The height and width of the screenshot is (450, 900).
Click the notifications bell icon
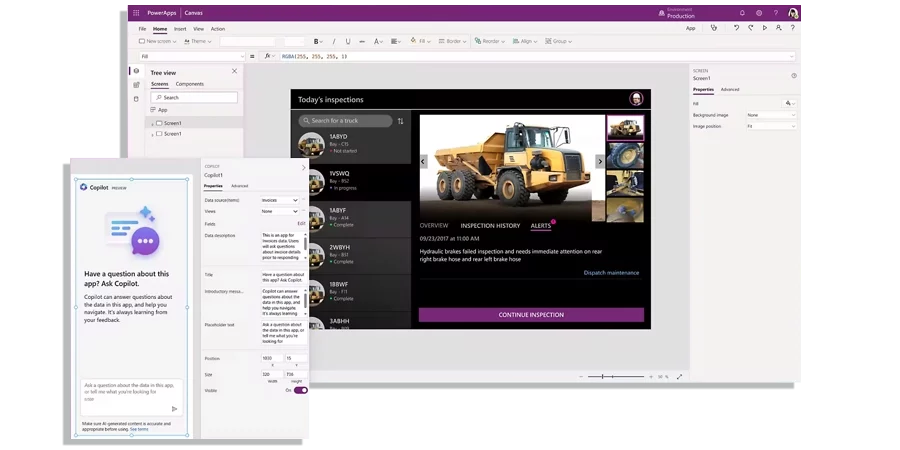pos(742,13)
